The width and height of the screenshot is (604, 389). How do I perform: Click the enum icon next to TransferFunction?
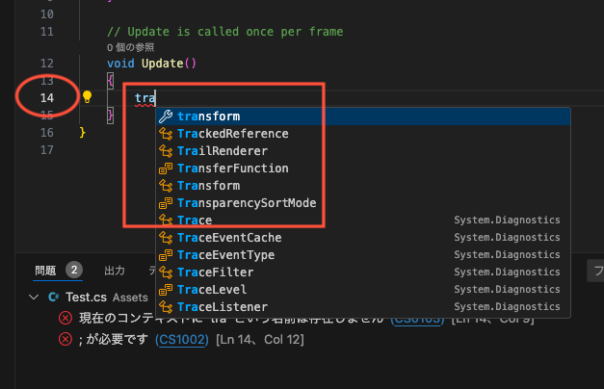pos(166,168)
